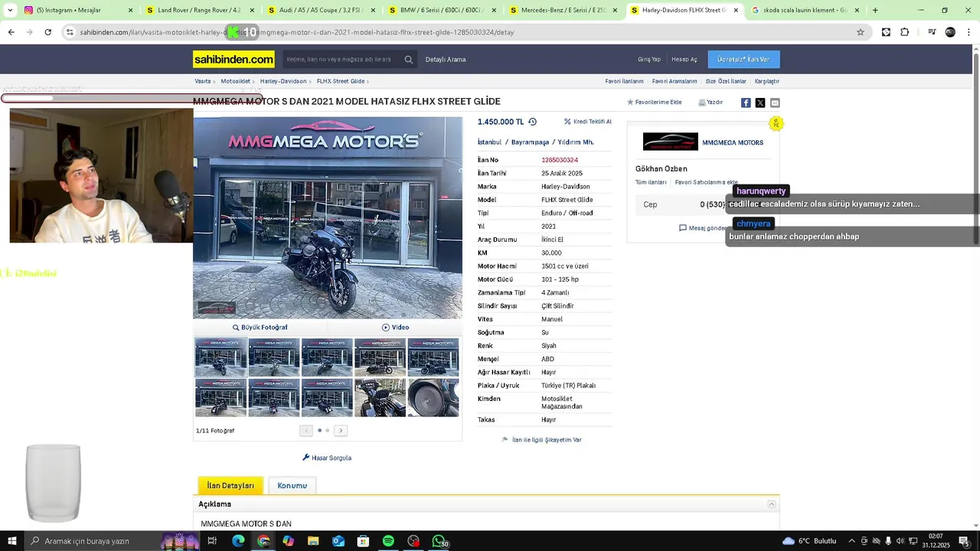Select the Konum tab
980x551 pixels.
[292, 485]
